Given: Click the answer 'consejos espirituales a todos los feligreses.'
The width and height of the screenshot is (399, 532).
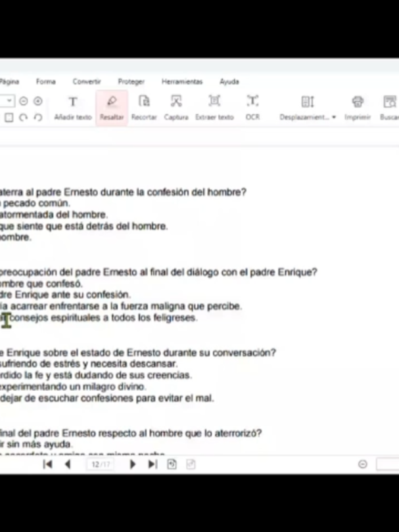Looking at the screenshot, I should coord(103,318).
